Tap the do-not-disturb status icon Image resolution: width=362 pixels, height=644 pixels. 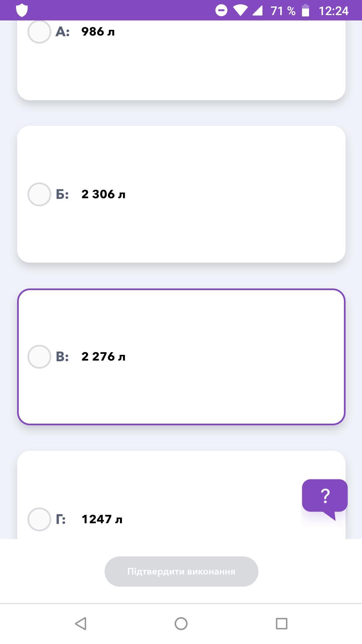[221, 10]
